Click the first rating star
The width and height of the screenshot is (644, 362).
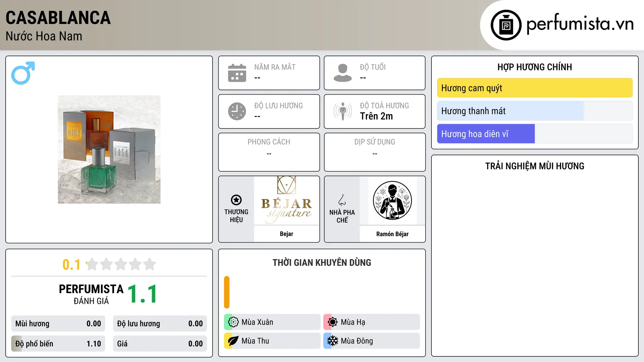[92, 264]
